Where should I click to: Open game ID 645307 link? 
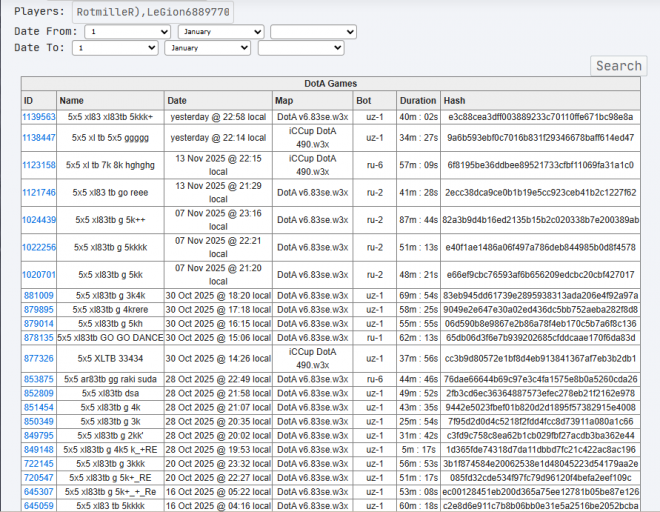pos(39,492)
